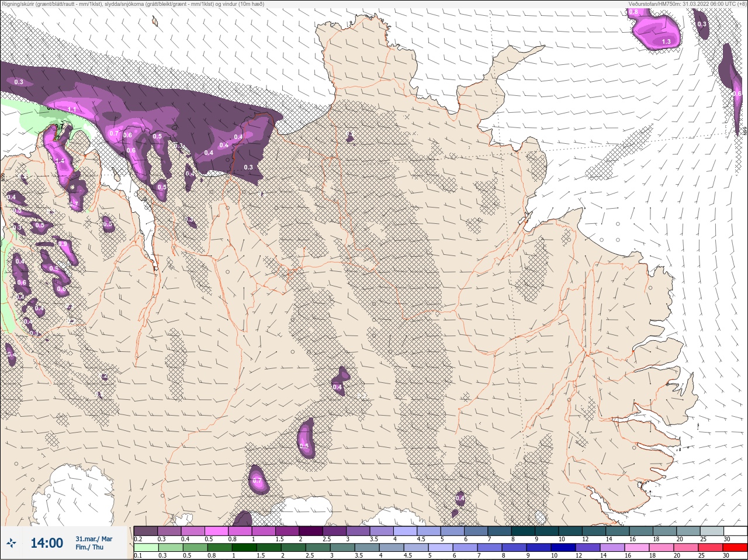Click the 14:00 forecast time display

[47, 543]
